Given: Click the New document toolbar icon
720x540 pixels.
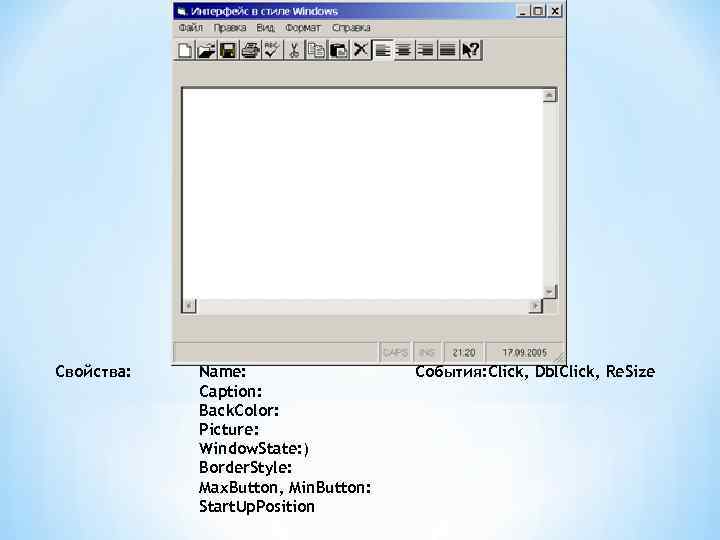Looking at the screenshot, I should (x=185, y=50).
